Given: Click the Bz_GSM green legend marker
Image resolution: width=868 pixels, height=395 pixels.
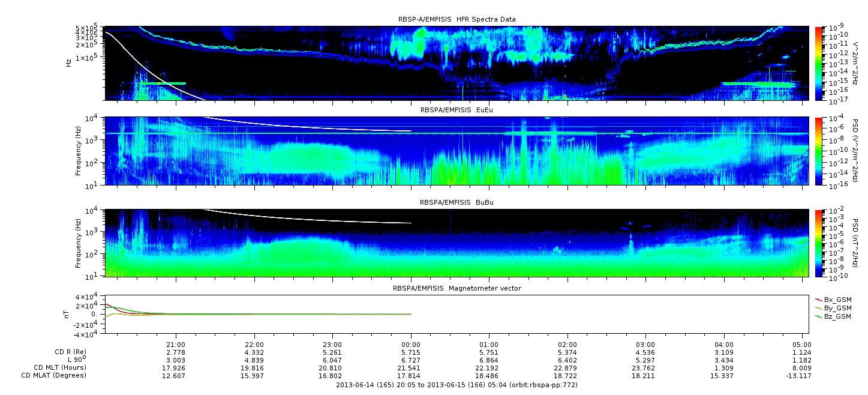Looking at the screenshot, I should [x=819, y=316].
